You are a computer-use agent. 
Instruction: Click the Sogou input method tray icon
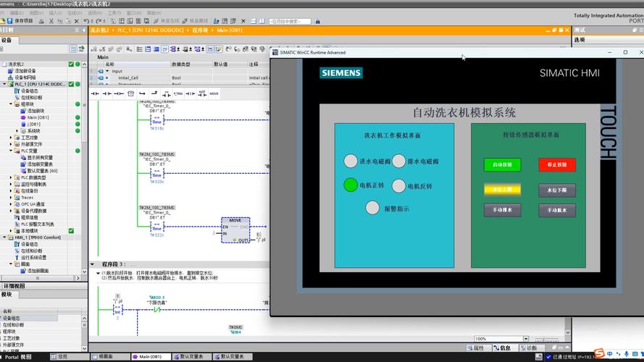[x=599, y=353]
